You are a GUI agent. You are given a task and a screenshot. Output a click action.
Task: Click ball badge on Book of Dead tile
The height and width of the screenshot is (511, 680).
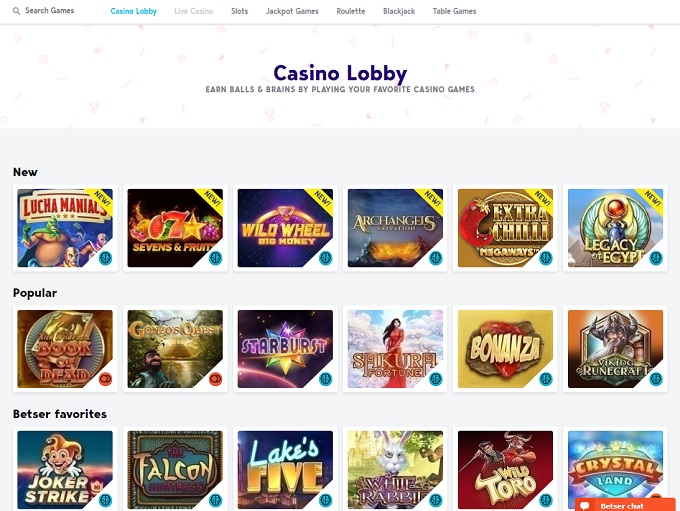point(105,379)
